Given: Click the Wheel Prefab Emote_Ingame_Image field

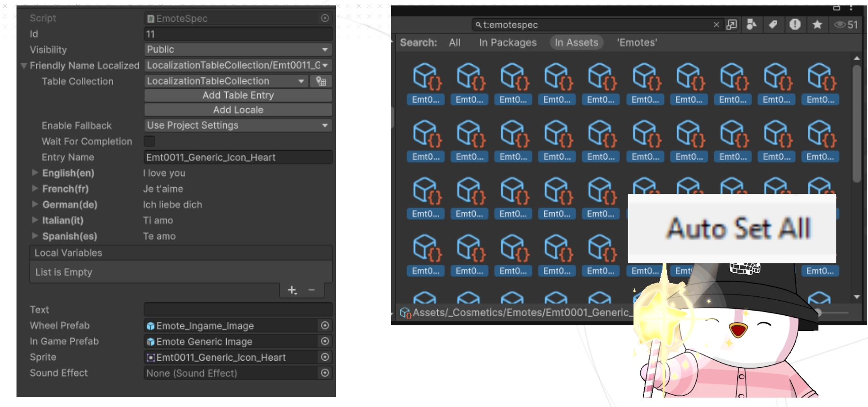Looking at the screenshot, I should click(232, 326).
